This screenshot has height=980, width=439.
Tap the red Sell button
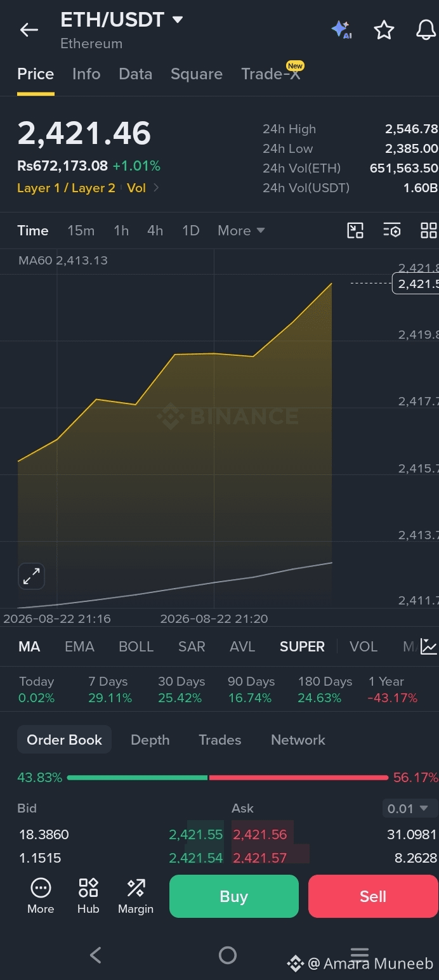click(373, 896)
